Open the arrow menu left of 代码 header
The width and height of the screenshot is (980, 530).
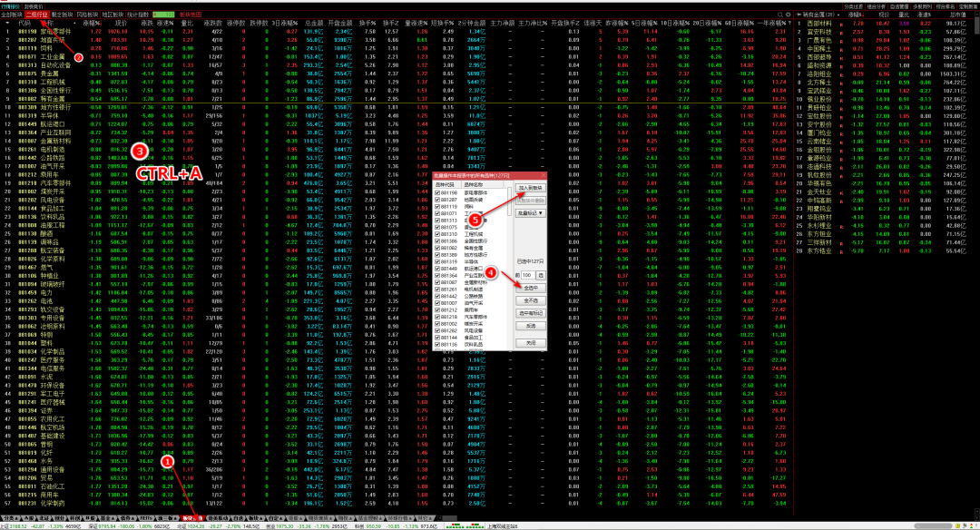pyautogui.click(x=7, y=23)
